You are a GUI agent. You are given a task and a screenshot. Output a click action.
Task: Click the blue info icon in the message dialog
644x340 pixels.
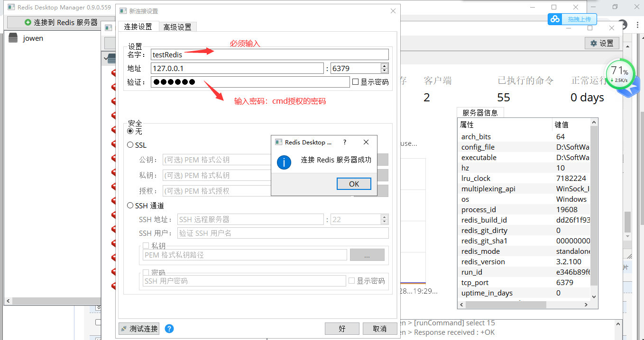(284, 162)
